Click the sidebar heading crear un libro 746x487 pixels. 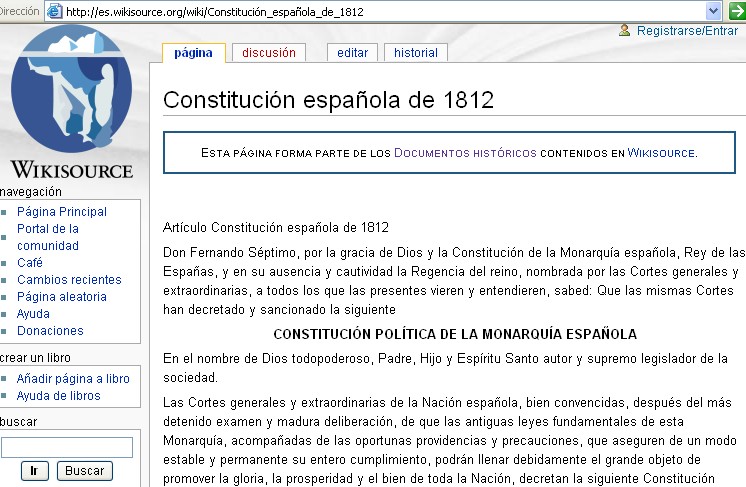[36, 358]
